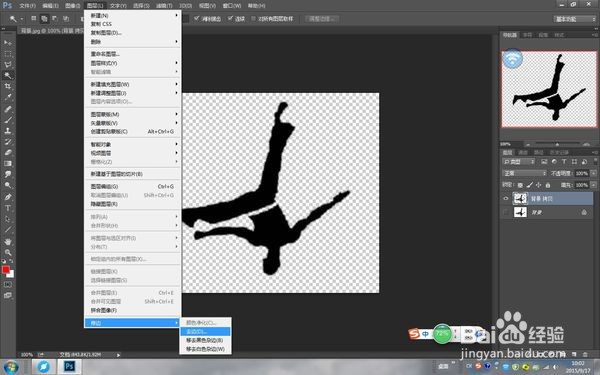The width and height of the screenshot is (600, 375).
Task: Toggle lock position icon in Layers panel
Action: point(538,185)
